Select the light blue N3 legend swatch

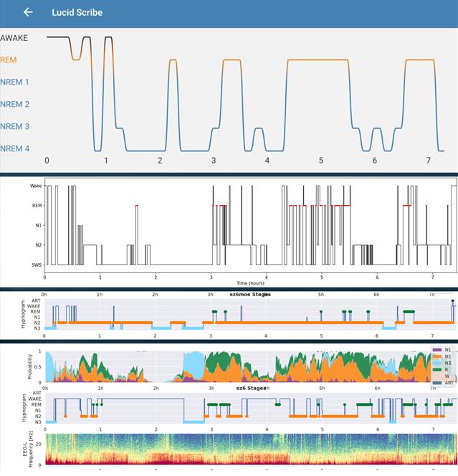(436, 363)
